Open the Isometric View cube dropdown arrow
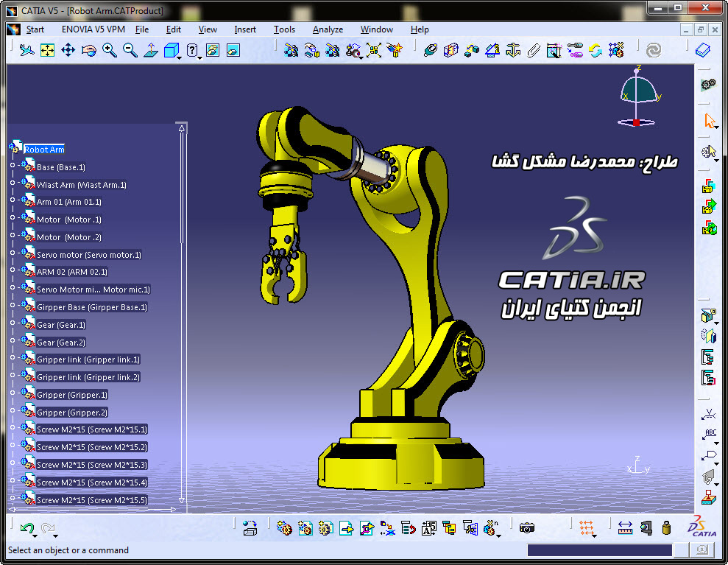This screenshot has height=565, width=728. click(179, 57)
